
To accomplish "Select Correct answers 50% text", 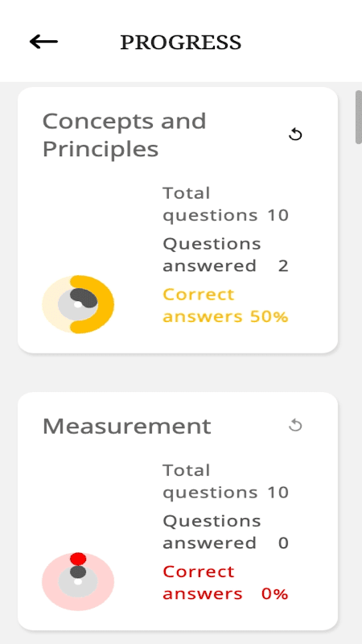I will pyautogui.click(x=225, y=306).
